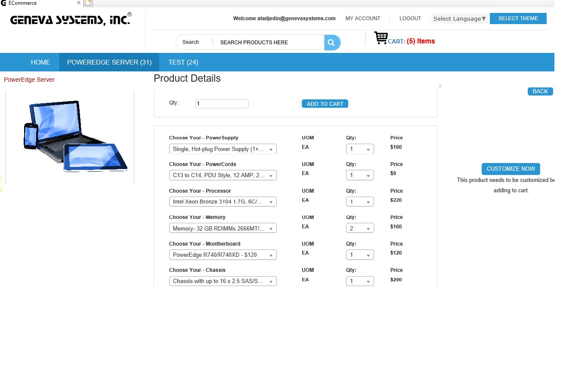Screen dimensions: 588x388
Task: Expand the Memory quantity dropdown
Action: click(x=359, y=228)
